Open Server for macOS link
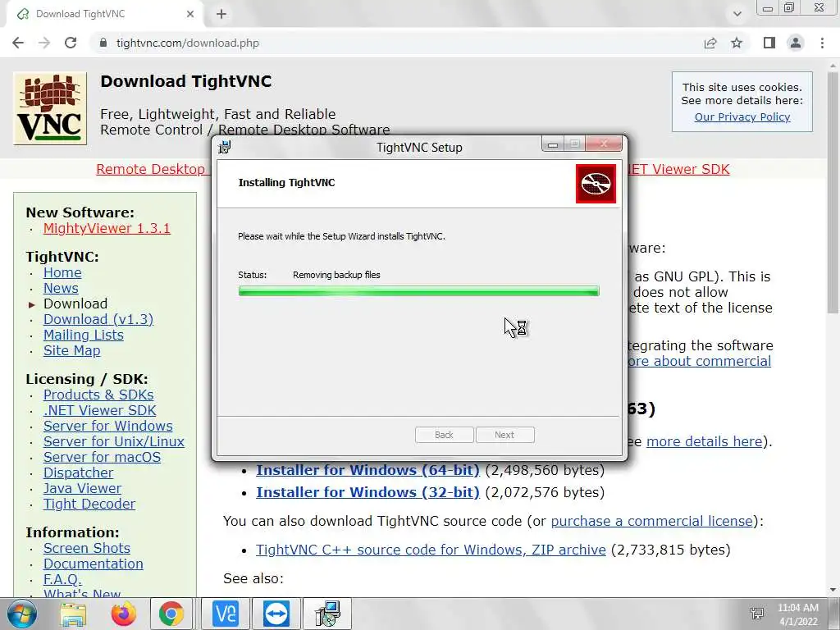This screenshot has height=630, width=840. coord(103,457)
